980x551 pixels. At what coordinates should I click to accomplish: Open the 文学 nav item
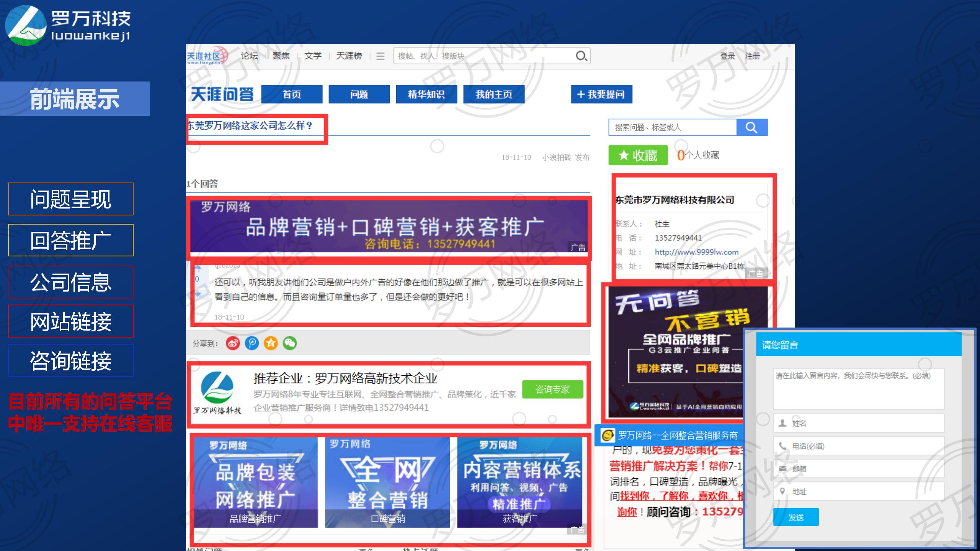click(313, 56)
